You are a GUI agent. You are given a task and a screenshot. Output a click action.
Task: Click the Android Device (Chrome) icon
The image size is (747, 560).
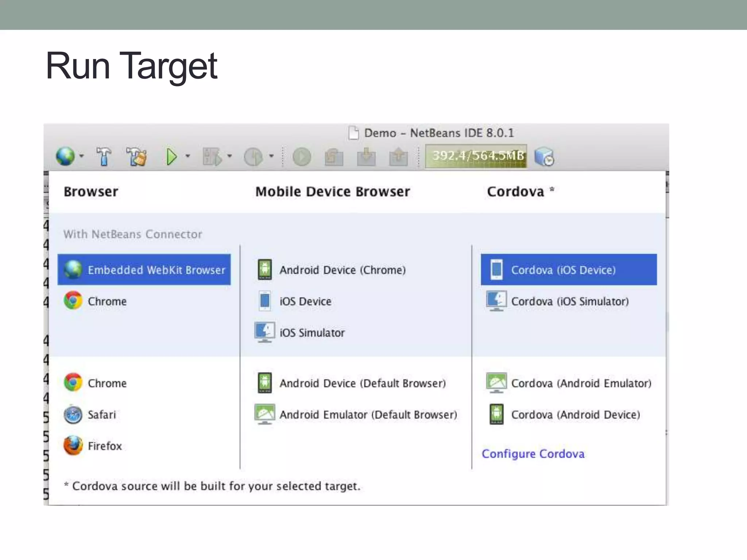[265, 269]
